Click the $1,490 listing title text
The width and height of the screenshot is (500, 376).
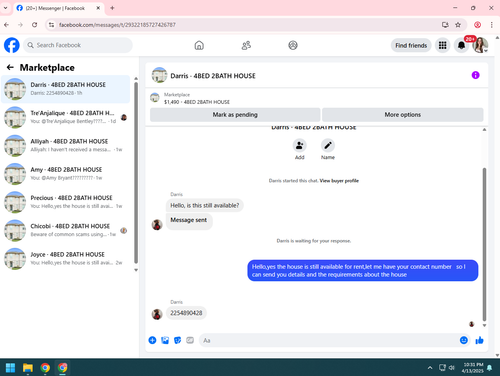pos(197,102)
